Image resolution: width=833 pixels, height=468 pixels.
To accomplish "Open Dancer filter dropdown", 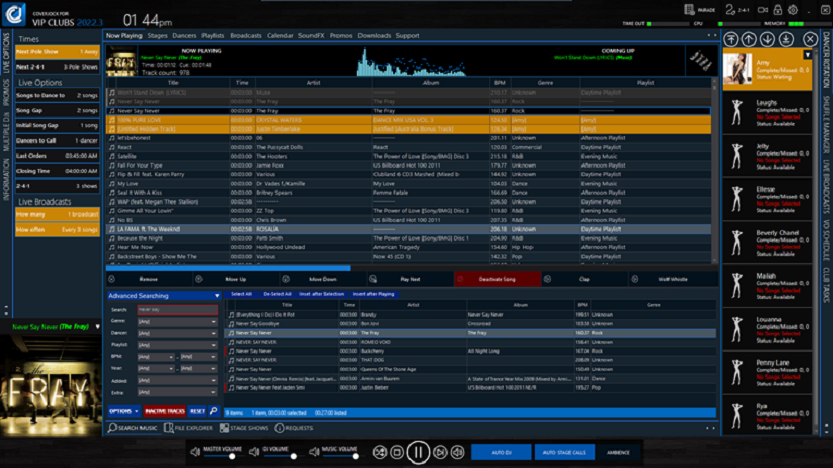I will coord(177,333).
